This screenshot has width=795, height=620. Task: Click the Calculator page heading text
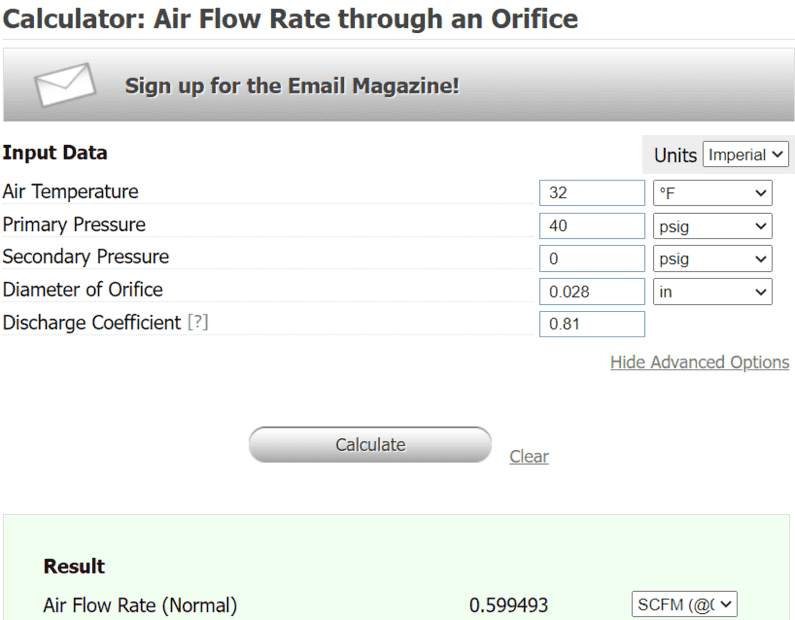(290, 18)
